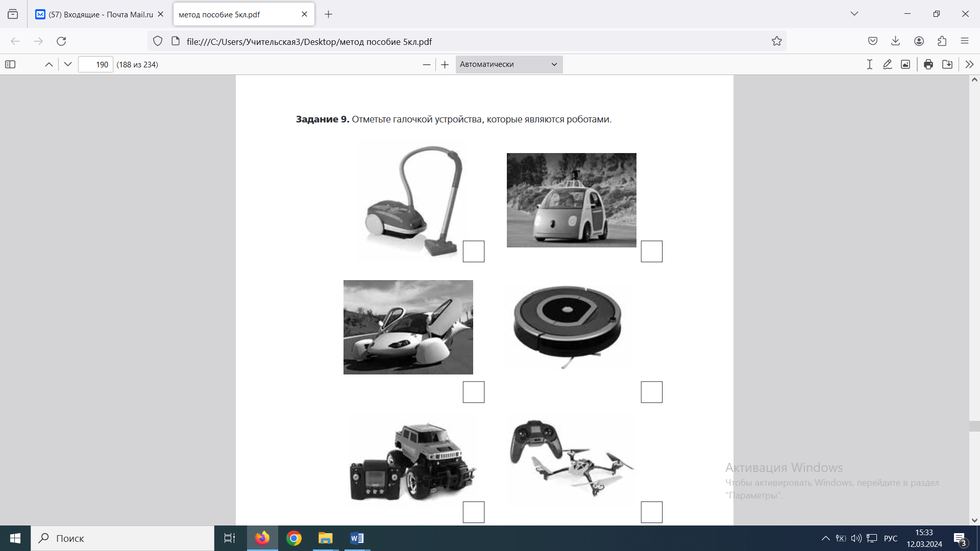
Task: Check the box next to vacuum cleaner
Action: (474, 252)
